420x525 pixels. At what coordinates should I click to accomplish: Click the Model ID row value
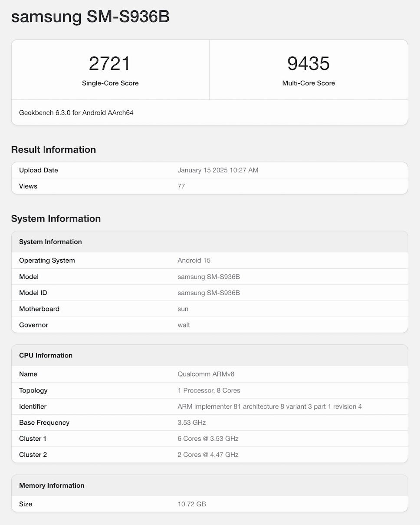coord(209,293)
